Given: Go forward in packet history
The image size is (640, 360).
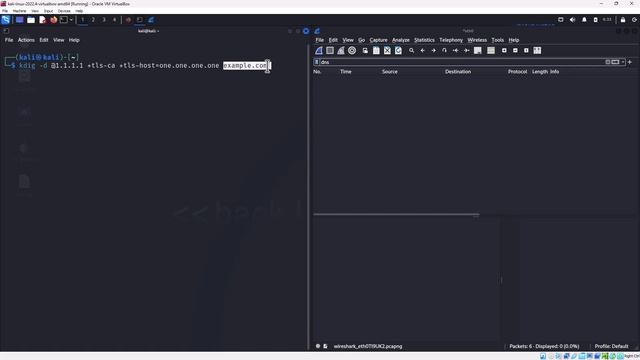Looking at the screenshot, I should coord(433,51).
